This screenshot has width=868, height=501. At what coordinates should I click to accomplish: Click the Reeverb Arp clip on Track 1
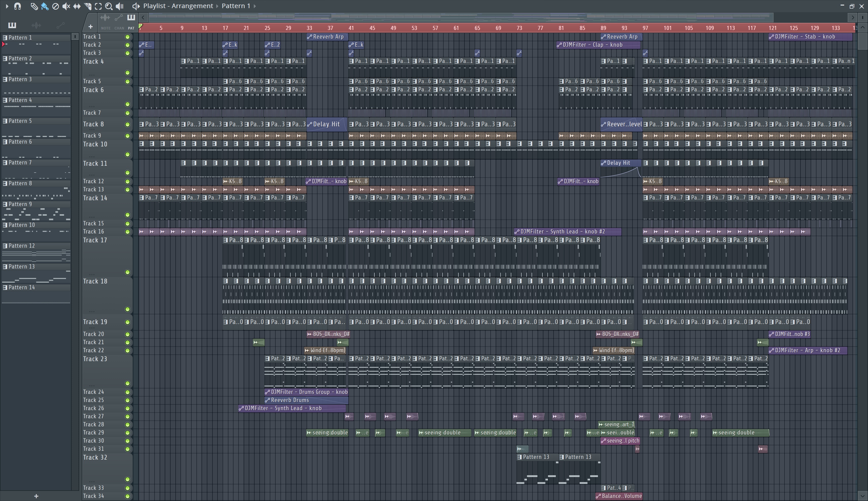327,37
